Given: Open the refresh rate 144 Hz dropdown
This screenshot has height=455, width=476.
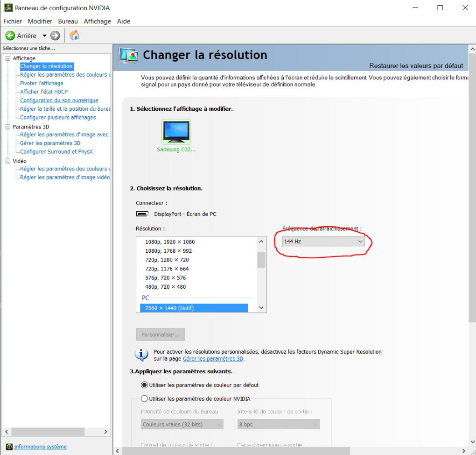Looking at the screenshot, I should pos(323,242).
